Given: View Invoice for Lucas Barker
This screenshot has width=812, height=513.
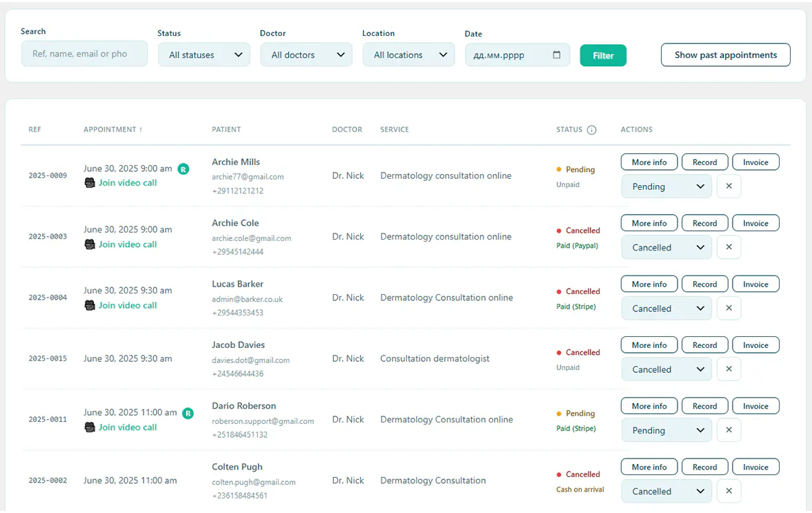Looking at the screenshot, I should point(755,284).
